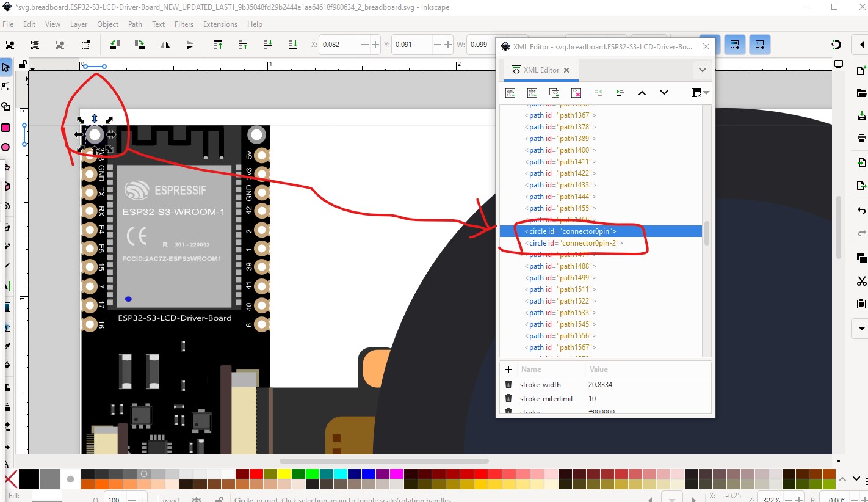
Task: Rotate selection 90° counter-clockwise
Action: [114, 45]
